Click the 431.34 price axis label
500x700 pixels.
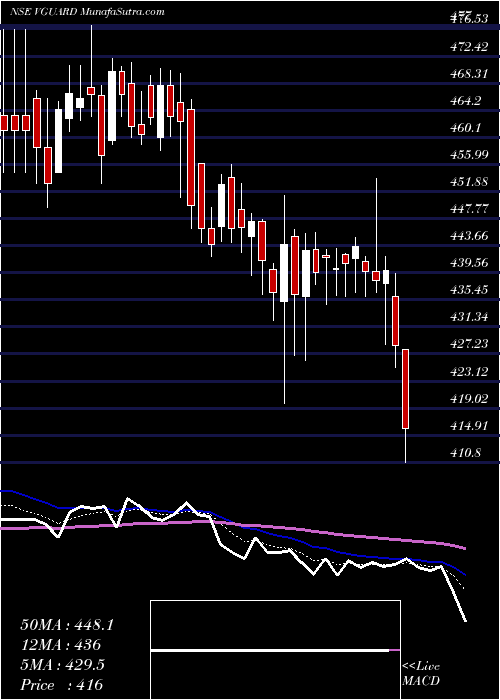(x=469, y=317)
